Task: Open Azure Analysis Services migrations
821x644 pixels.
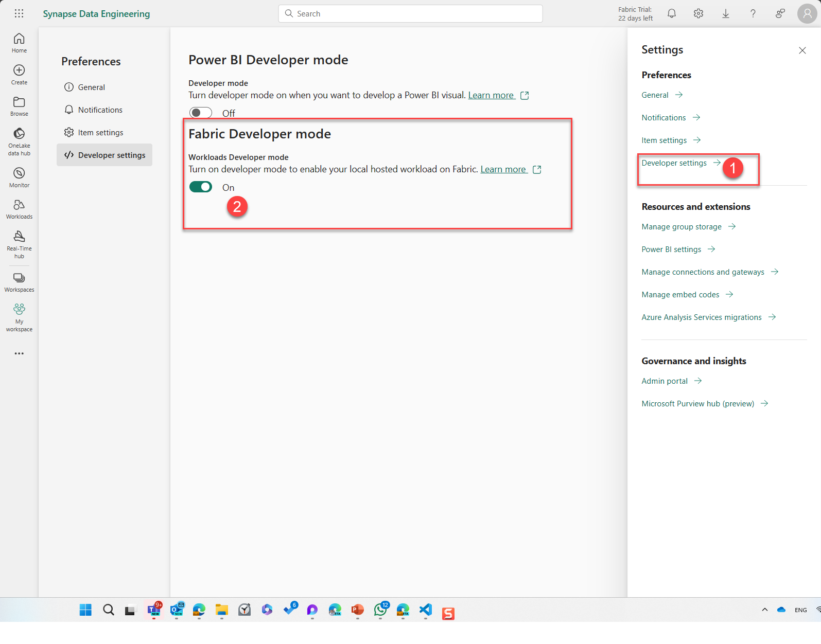Action: 709,317
